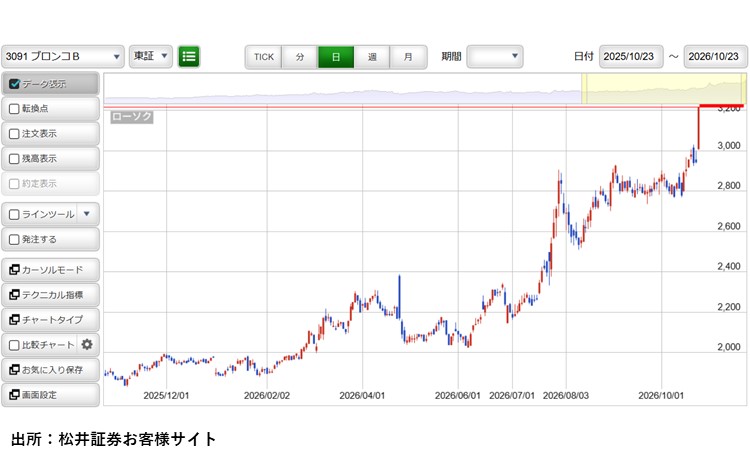Select the 月 monthly timeframe tab

pyautogui.click(x=408, y=57)
